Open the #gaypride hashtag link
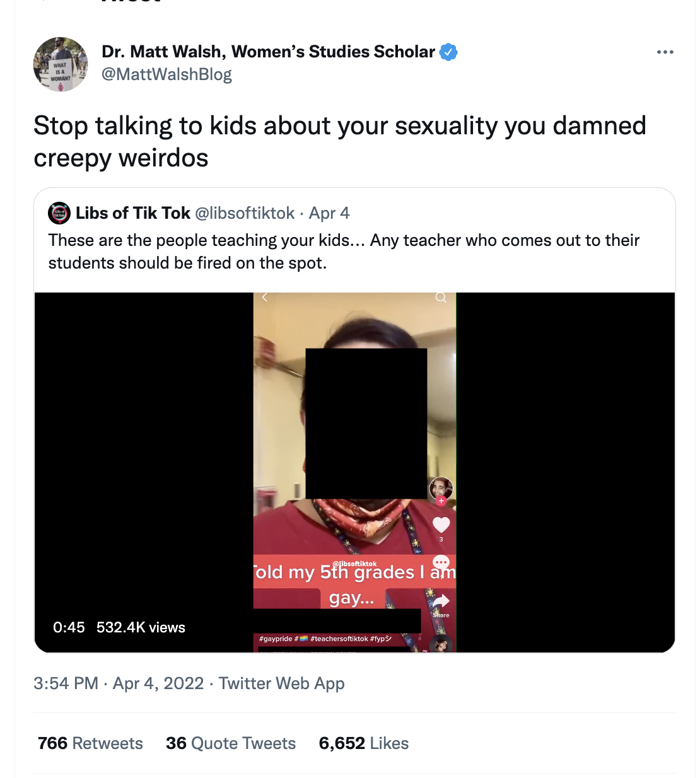Image resolution: width=700 pixels, height=778 pixels. (x=276, y=638)
